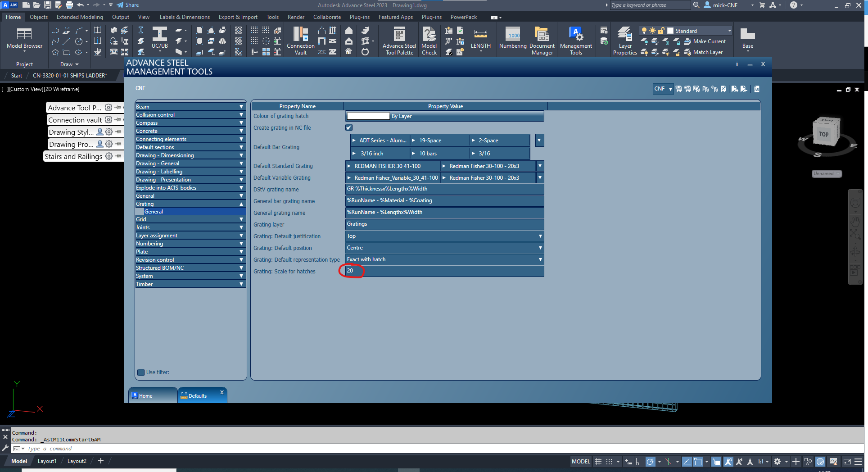Toggle Create grating in NC file checkbox
This screenshot has width=868, height=472.
349,128
